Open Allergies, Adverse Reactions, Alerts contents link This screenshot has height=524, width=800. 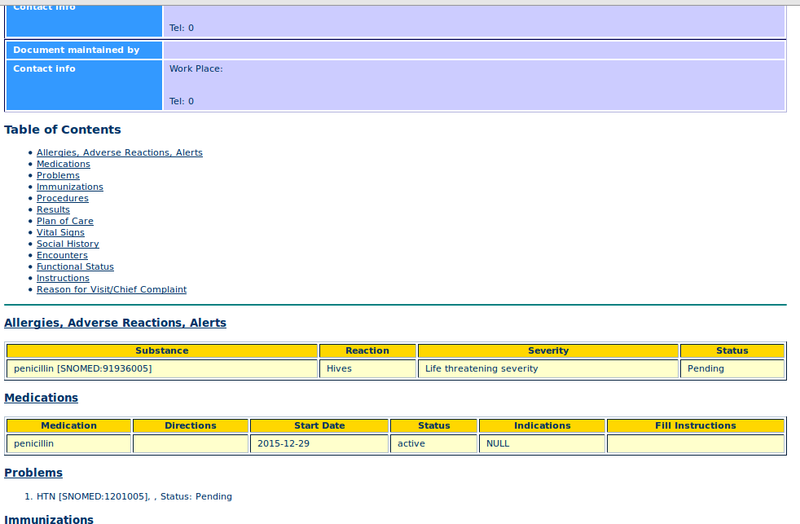point(119,153)
